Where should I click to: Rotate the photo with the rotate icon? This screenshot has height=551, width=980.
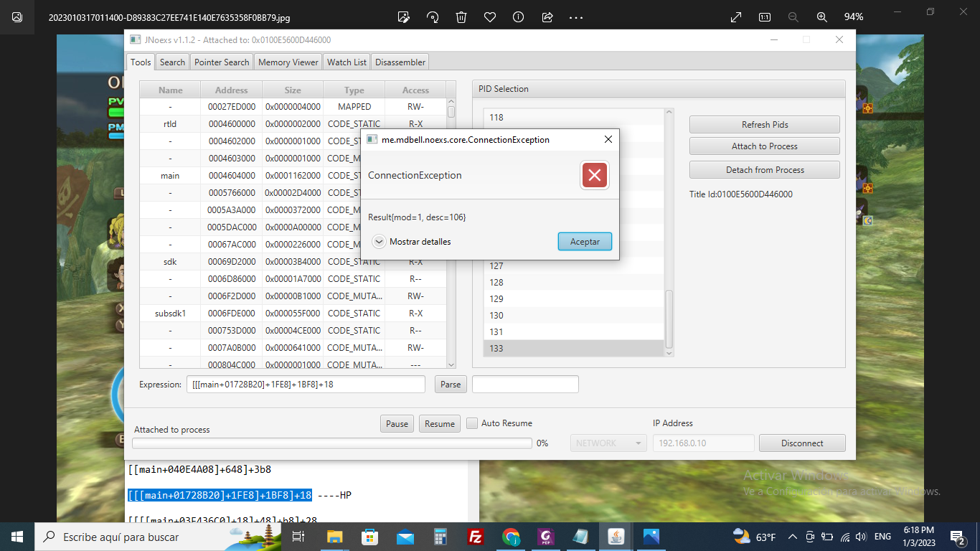coord(433,17)
